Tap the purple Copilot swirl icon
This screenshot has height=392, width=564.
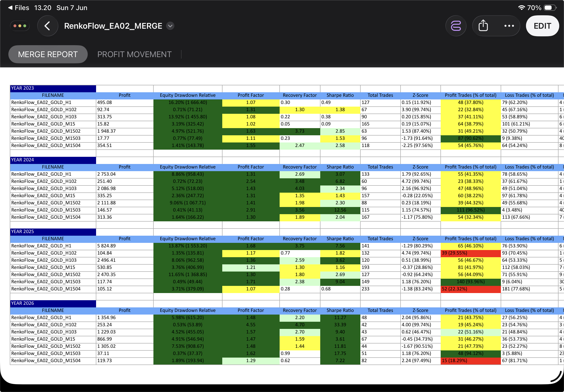click(456, 26)
